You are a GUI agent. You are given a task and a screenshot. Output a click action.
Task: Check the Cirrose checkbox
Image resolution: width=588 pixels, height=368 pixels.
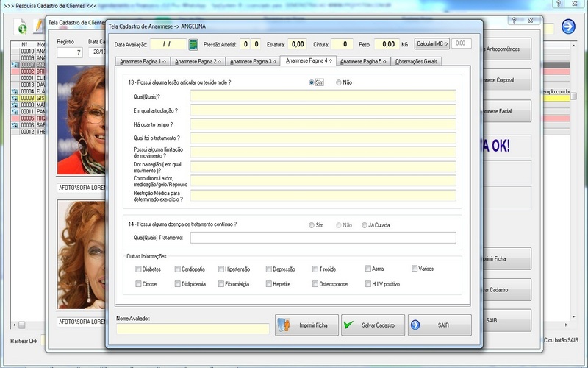(138, 284)
